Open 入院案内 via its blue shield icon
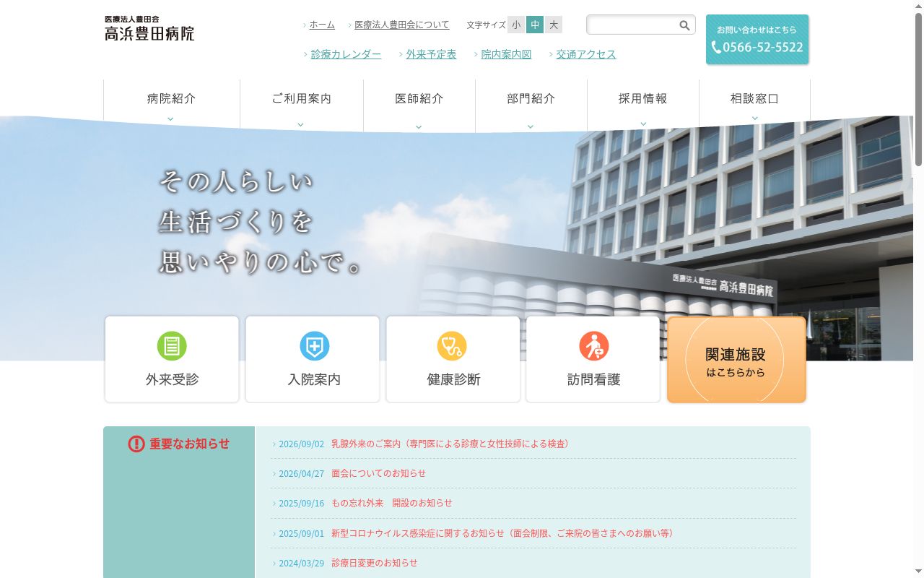 [315, 346]
